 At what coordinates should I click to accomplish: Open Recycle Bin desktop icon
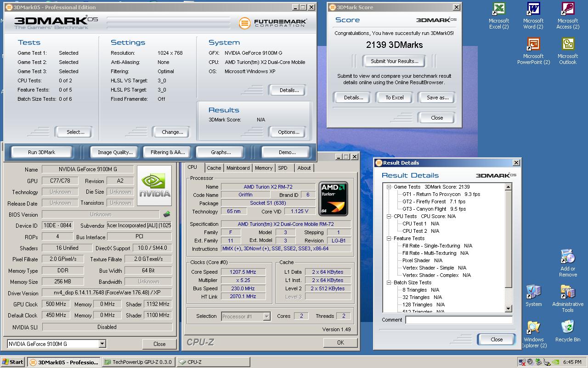click(x=568, y=331)
